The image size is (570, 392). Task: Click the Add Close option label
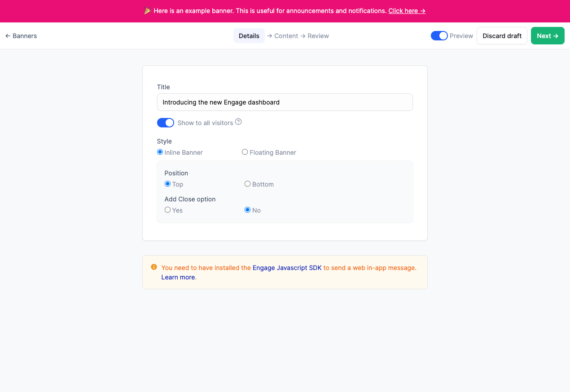click(190, 199)
